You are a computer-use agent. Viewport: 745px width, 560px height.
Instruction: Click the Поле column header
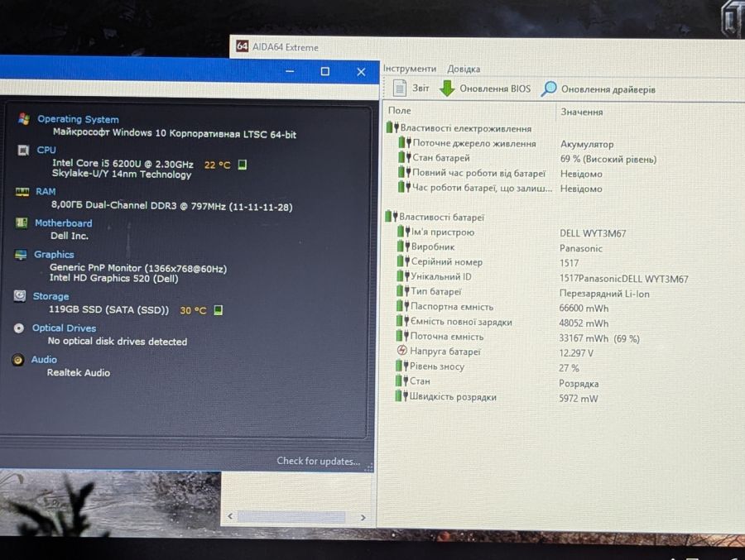pos(400,110)
